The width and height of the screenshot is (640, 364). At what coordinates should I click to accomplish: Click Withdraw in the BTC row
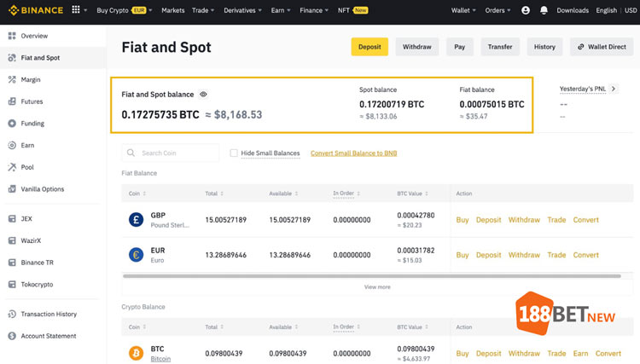pos(524,353)
